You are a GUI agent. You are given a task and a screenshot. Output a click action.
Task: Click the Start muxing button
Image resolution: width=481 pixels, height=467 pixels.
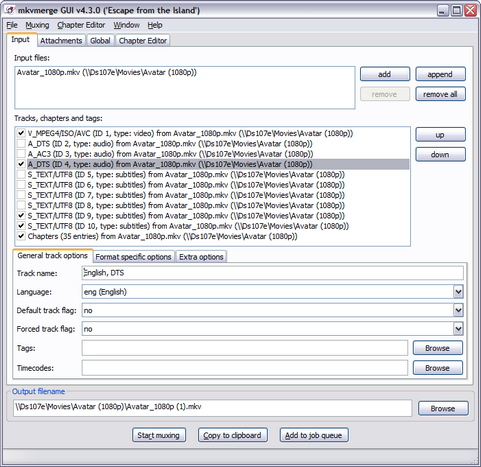(x=159, y=435)
